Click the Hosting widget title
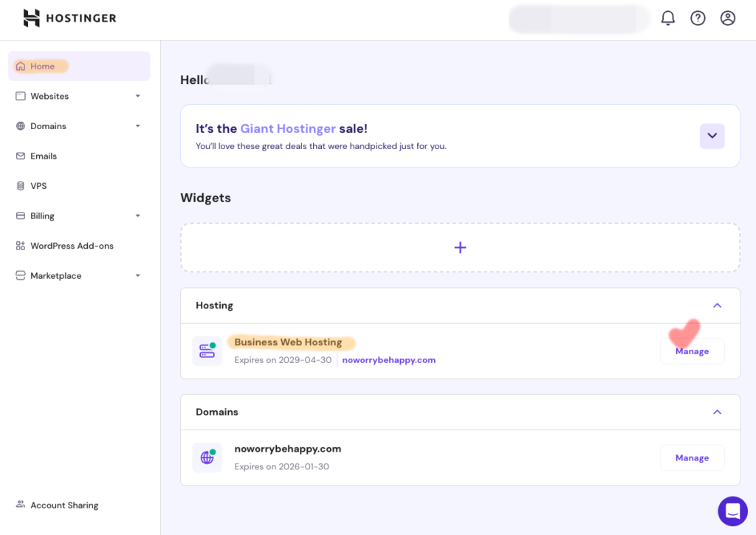This screenshot has width=756, height=535. click(215, 306)
